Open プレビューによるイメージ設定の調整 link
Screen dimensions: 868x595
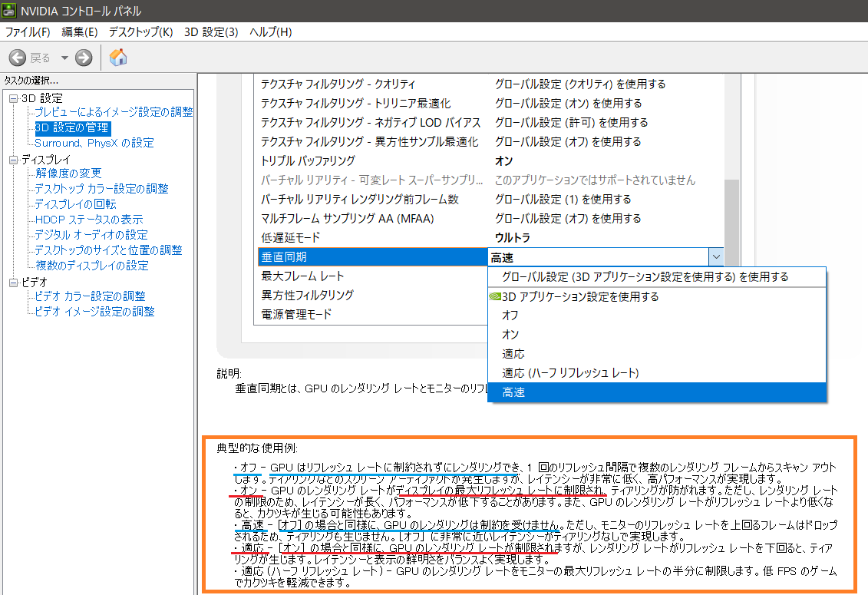click(x=114, y=112)
